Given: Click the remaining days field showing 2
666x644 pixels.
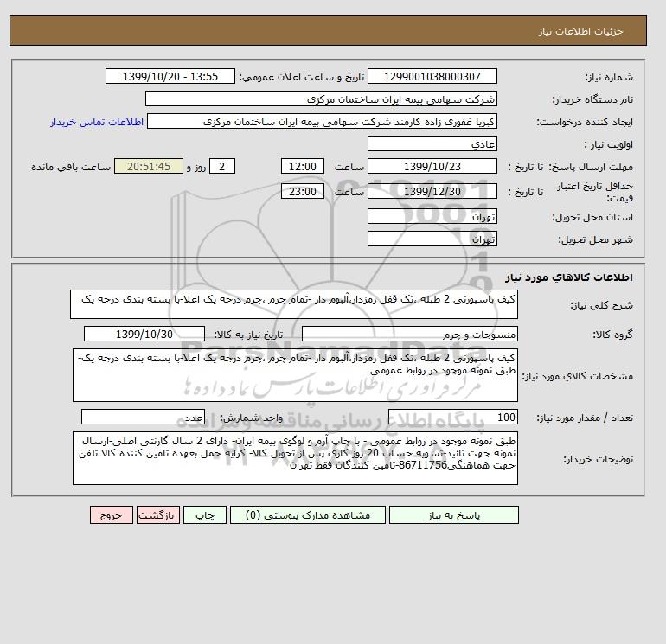Looking at the screenshot, I should (x=221, y=167).
